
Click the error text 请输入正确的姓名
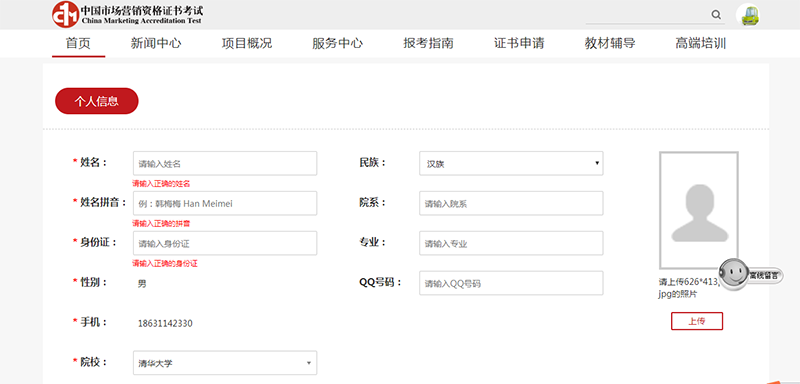point(161,184)
